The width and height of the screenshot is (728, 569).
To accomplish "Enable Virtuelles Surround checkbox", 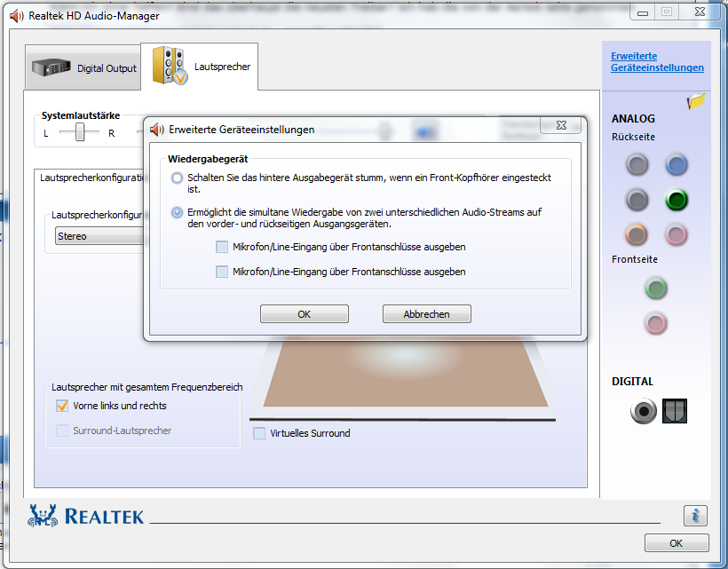I will pos(259,433).
